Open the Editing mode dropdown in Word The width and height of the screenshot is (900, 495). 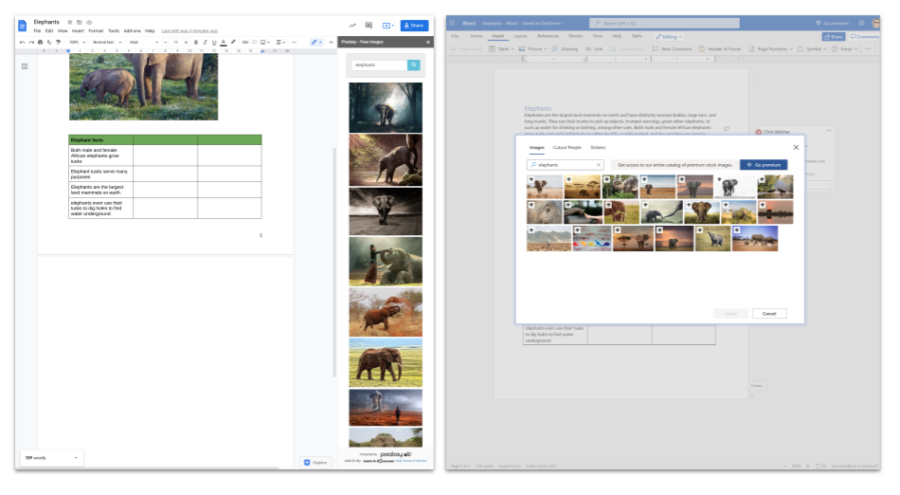[669, 36]
